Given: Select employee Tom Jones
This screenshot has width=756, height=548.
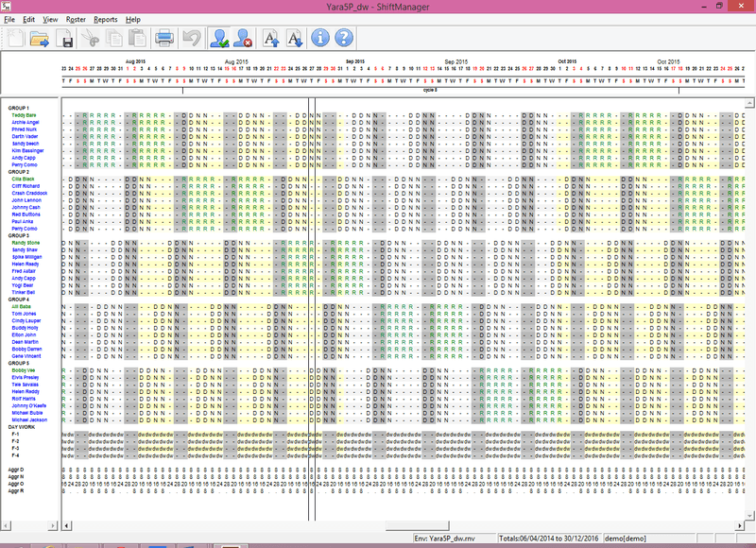Looking at the screenshot, I should tap(25, 314).
